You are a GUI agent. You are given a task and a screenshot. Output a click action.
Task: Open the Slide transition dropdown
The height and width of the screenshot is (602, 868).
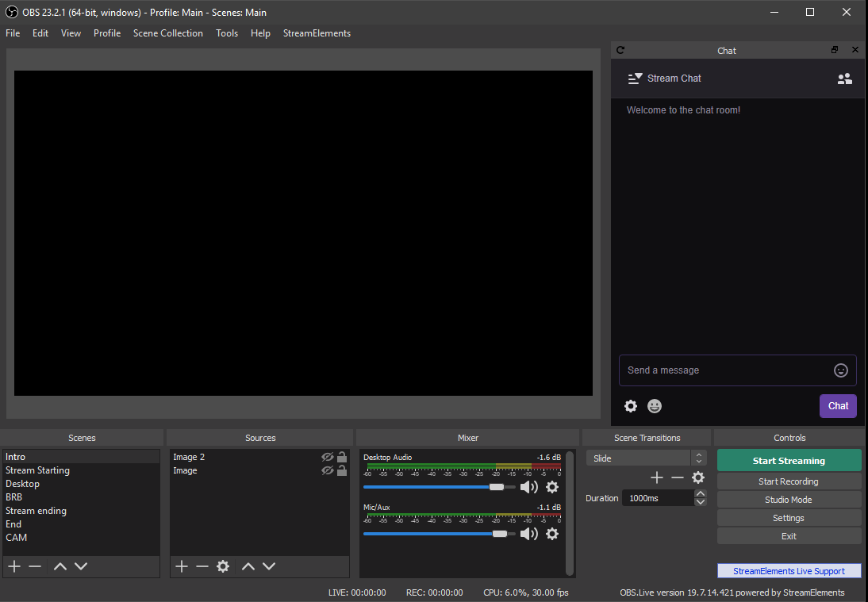tap(646, 458)
